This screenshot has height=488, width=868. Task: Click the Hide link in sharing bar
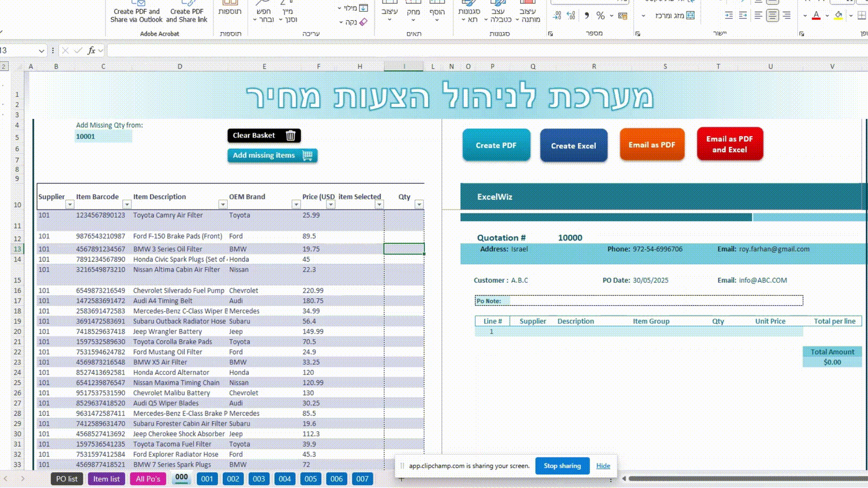point(603,466)
